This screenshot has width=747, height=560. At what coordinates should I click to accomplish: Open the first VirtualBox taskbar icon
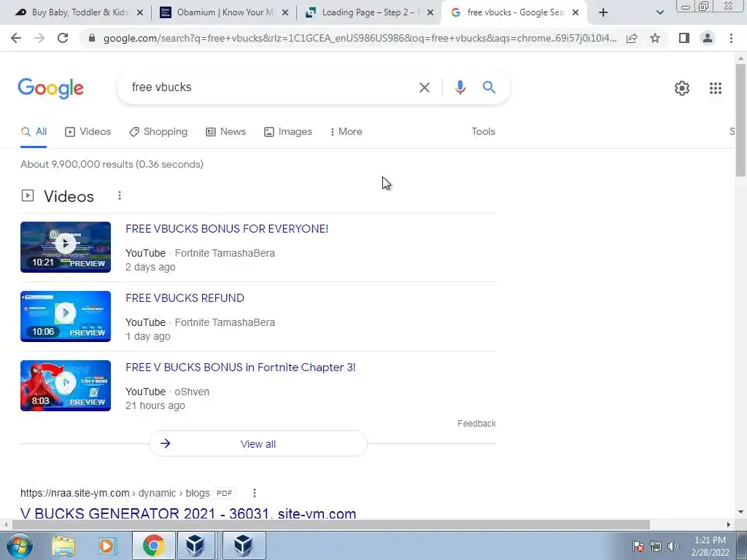(196, 545)
